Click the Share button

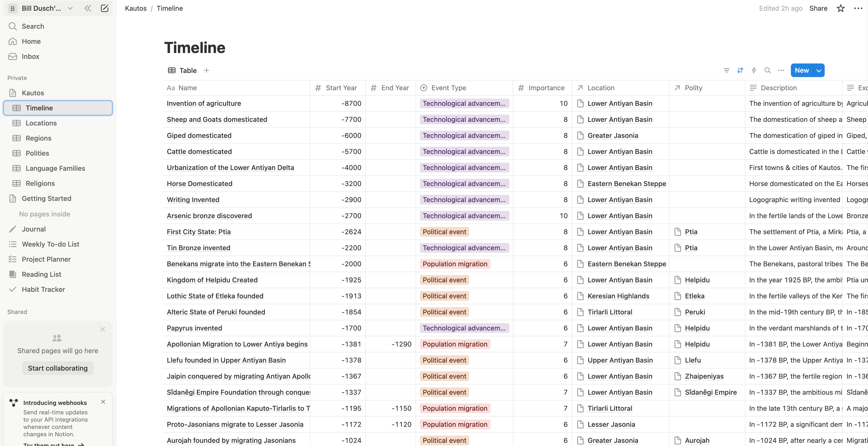pos(818,9)
